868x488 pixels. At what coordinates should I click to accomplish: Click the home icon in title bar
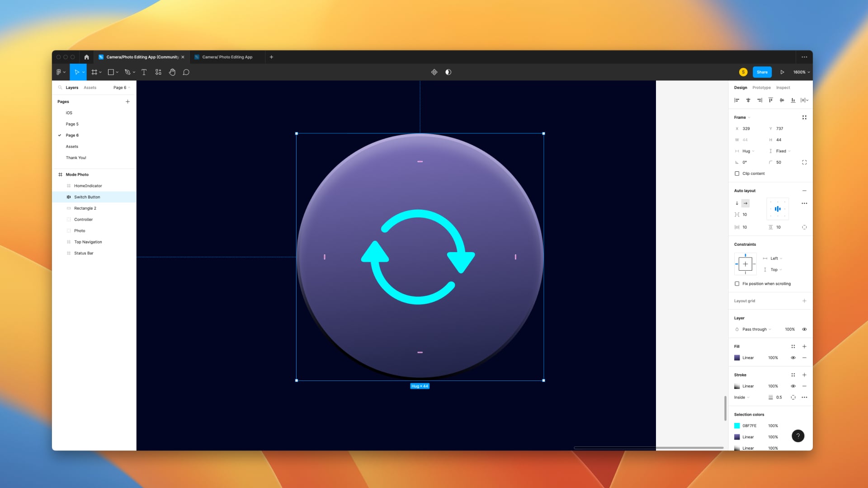86,57
